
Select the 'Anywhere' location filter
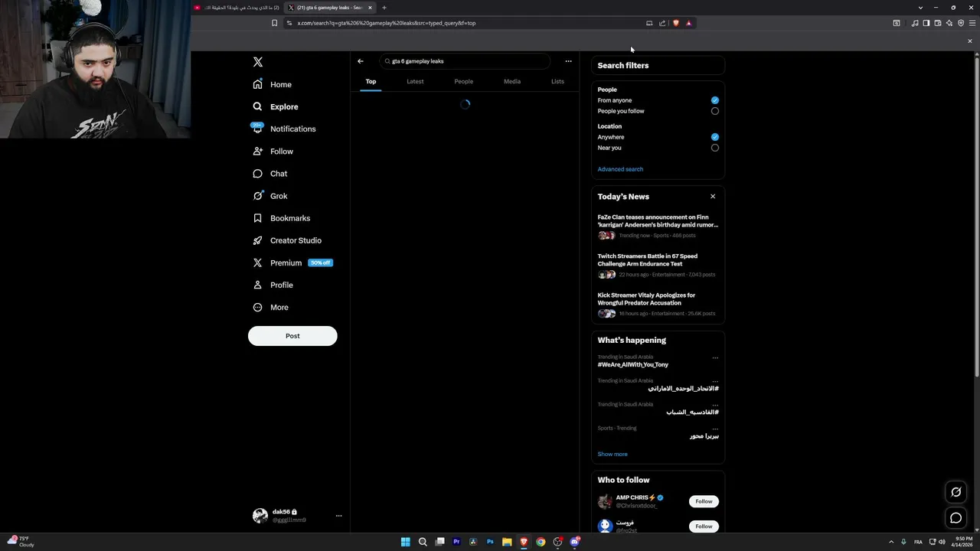coord(715,137)
